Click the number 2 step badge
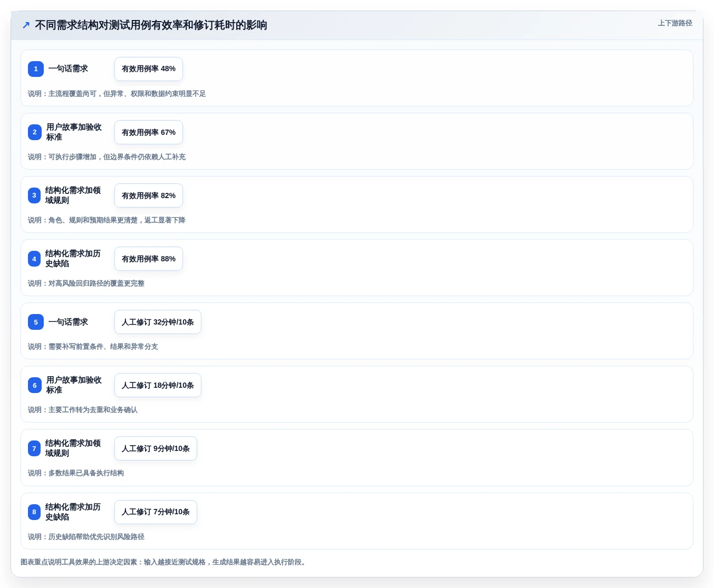 coord(35,132)
